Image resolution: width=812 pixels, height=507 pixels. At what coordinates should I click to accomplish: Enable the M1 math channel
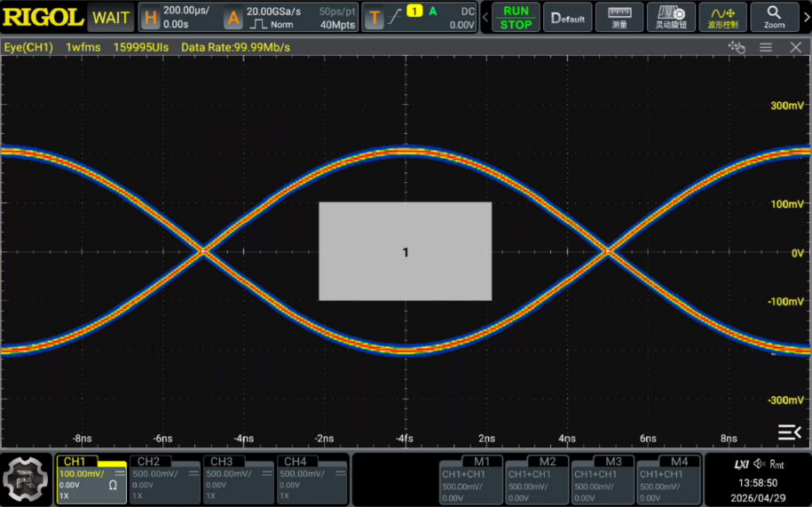click(x=470, y=479)
